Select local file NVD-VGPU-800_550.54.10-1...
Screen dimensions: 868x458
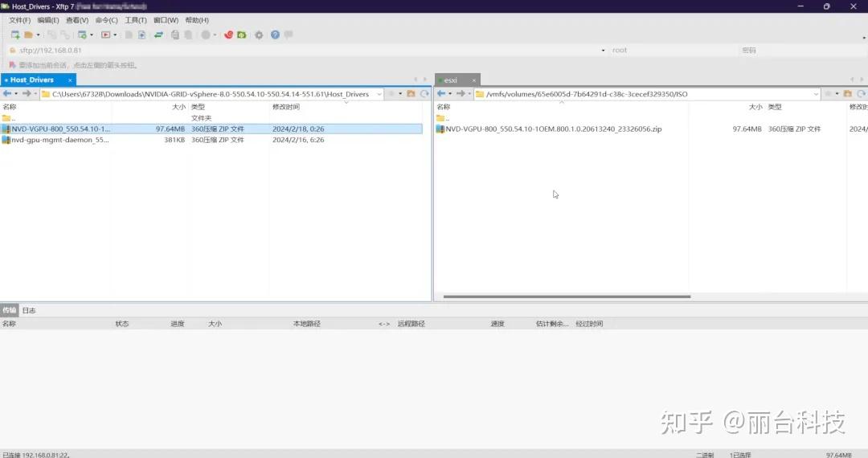pos(211,129)
